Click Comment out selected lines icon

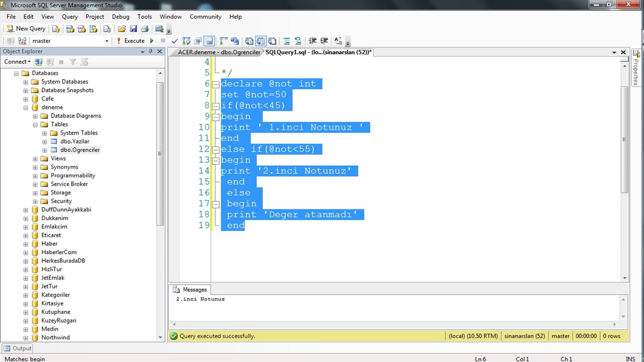point(286,41)
